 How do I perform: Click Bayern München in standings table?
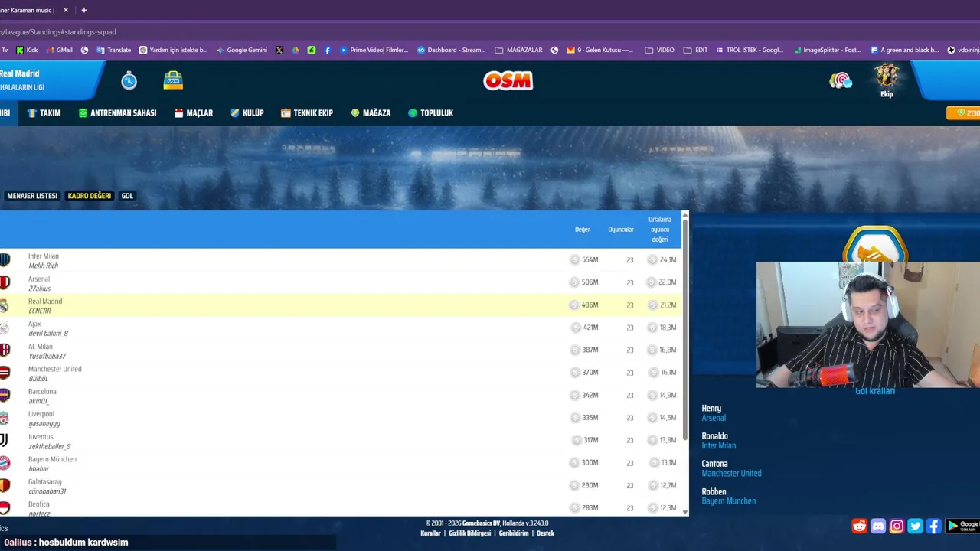(x=52, y=459)
